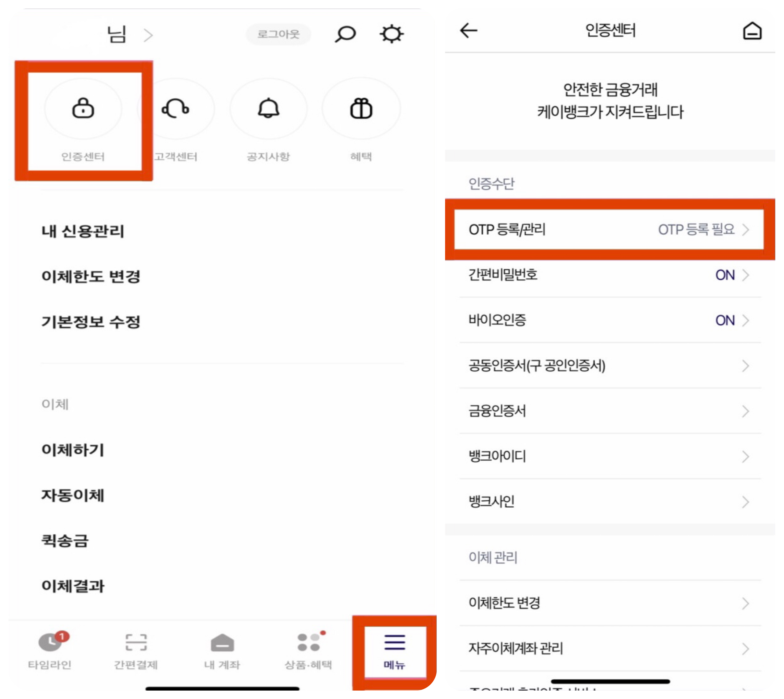Open the 인증센터 lock icon
This screenshot has height=699, width=784.
click(x=83, y=109)
